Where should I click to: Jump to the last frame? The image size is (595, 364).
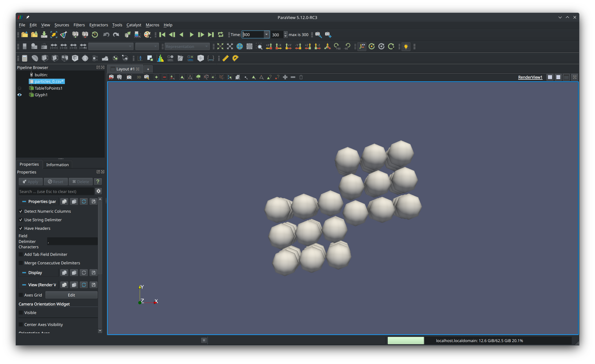(x=211, y=35)
